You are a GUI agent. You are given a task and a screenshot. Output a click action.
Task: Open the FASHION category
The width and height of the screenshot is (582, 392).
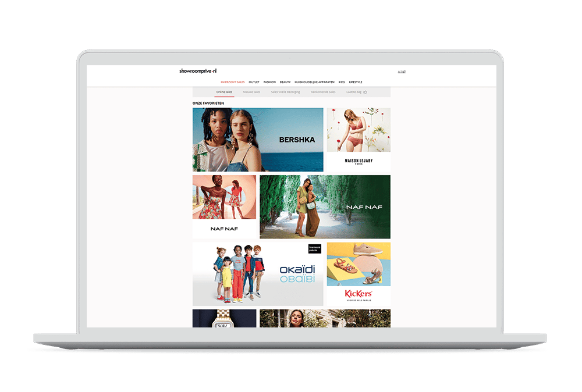click(269, 81)
